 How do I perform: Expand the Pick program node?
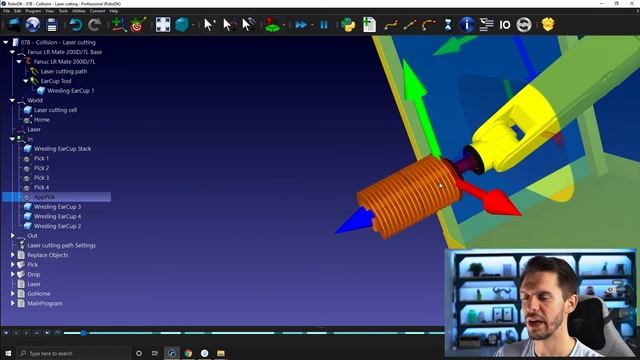(x=12, y=264)
